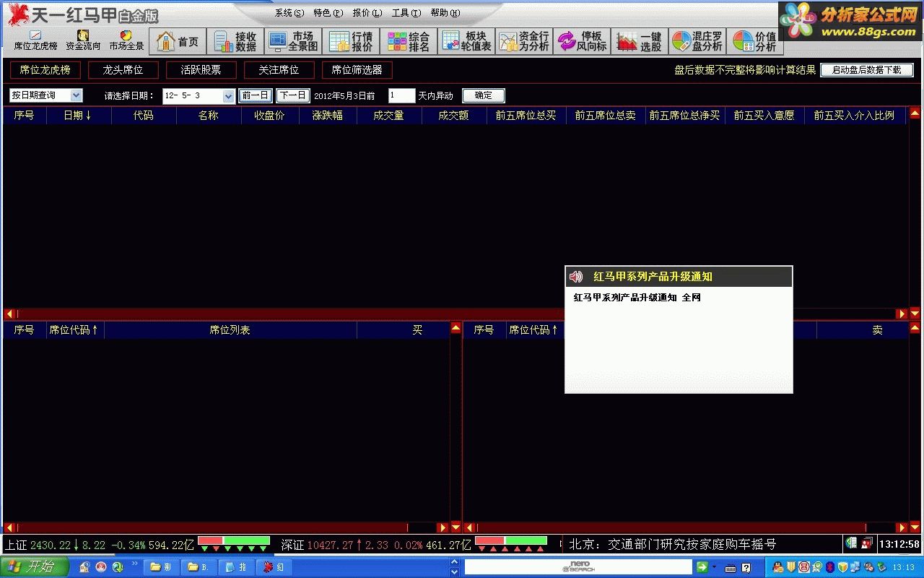
Task: Sort table by 涨跌幅 column header
Action: pos(328,116)
